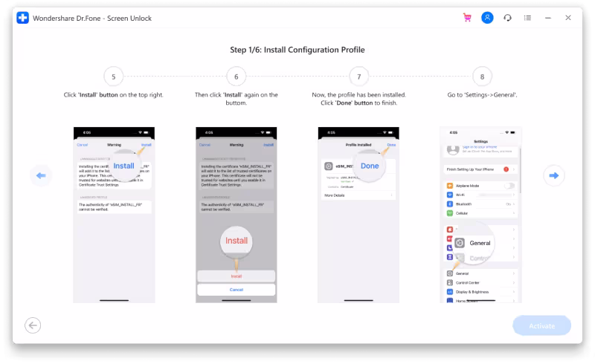Select the step 5 Install top-right phone screenshot
595x364 pixels.
(114, 215)
